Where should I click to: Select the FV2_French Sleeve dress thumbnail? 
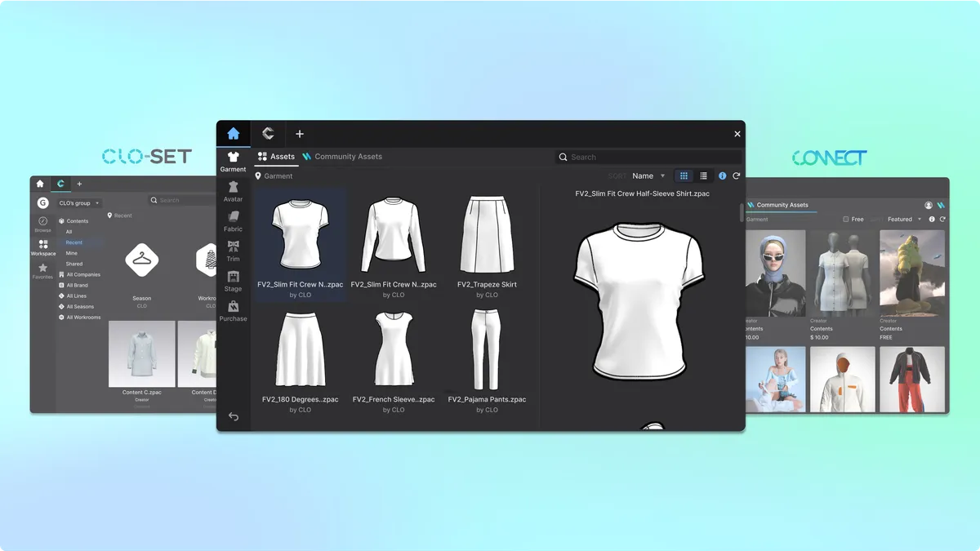(x=394, y=349)
